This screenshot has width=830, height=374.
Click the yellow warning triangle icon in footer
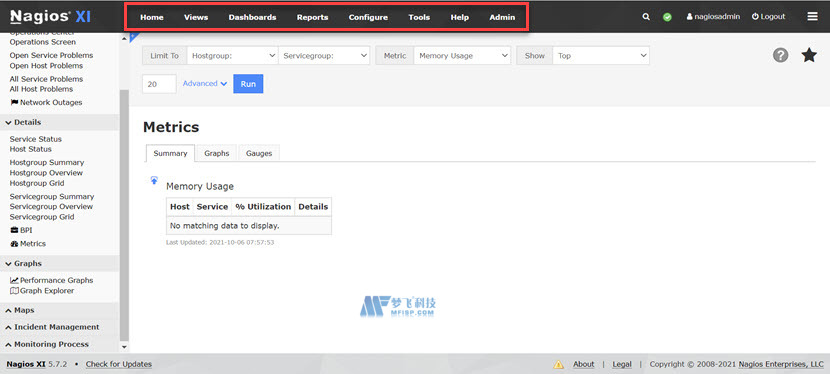tap(558, 364)
